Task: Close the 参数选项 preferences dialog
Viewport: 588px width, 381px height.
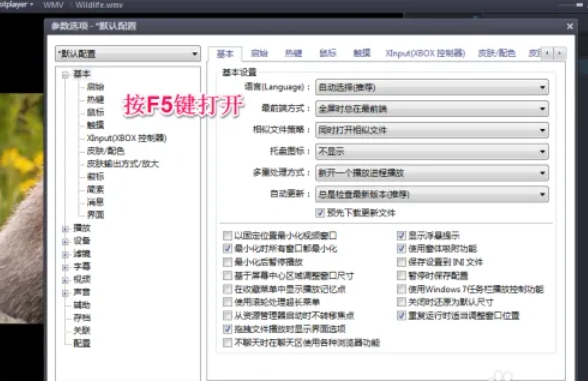Action: coord(570,26)
